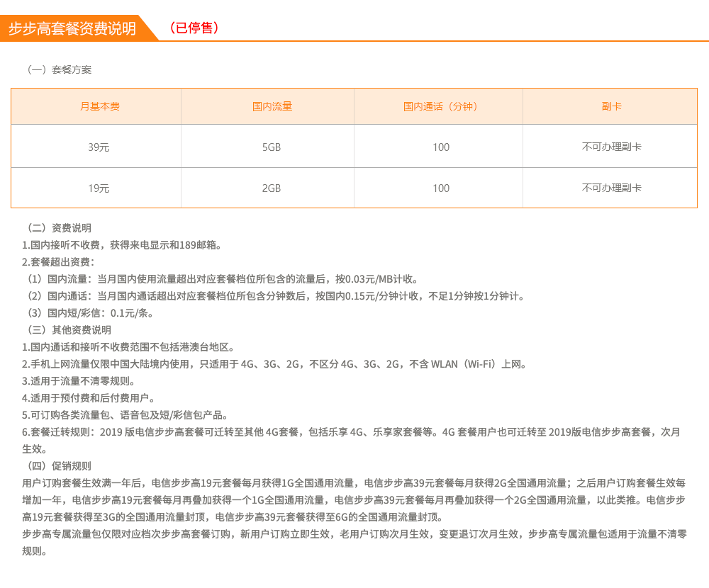Click the 副卡 column header
The image size is (709, 588).
coord(611,106)
